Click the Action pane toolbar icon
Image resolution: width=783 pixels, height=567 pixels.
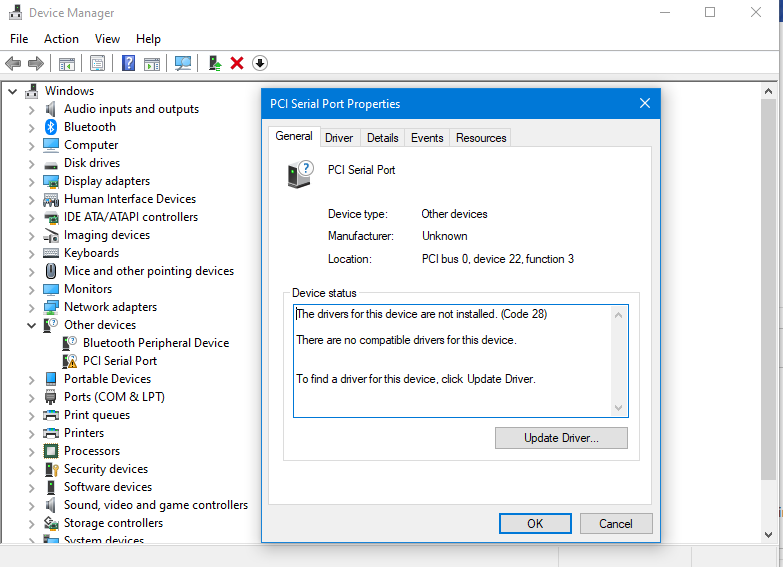pyautogui.click(x=152, y=63)
